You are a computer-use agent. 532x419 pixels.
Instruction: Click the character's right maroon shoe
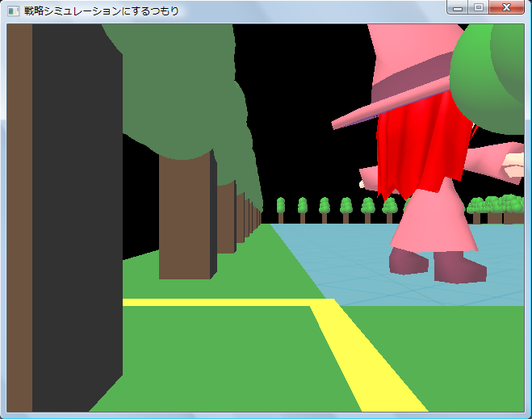pyautogui.click(x=459, y=266)
